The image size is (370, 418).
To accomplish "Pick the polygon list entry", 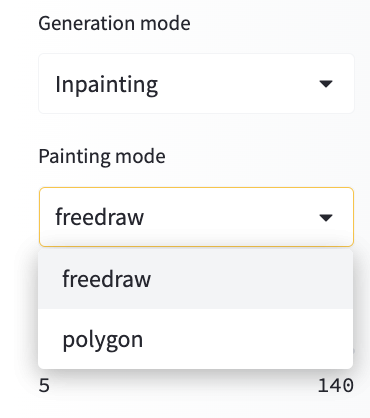I will [x=195, y=339].
